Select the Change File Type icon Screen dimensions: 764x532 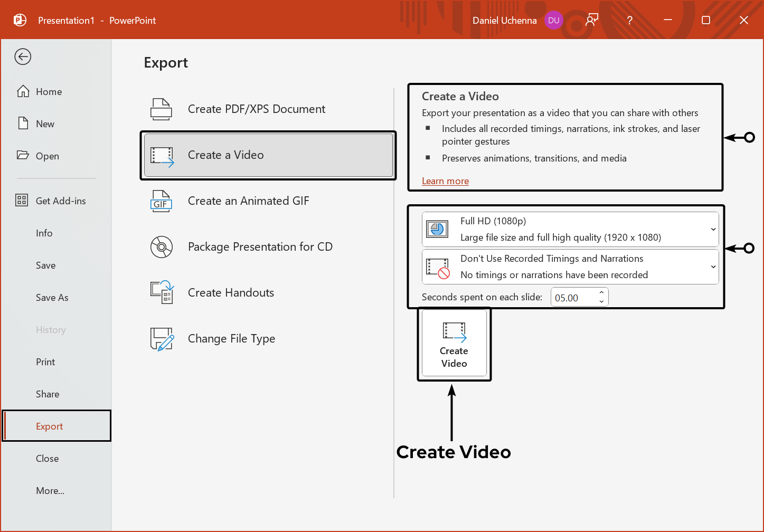[162, 338]
